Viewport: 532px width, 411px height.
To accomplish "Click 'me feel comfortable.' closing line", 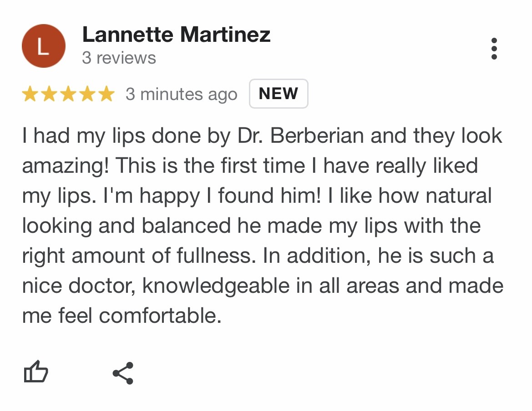I will [x=122, y=316].
